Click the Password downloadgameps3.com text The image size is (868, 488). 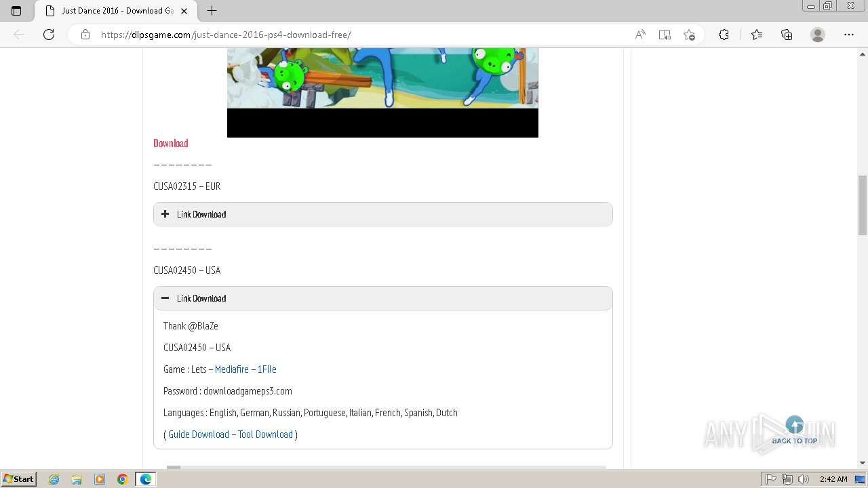point(228,391)
